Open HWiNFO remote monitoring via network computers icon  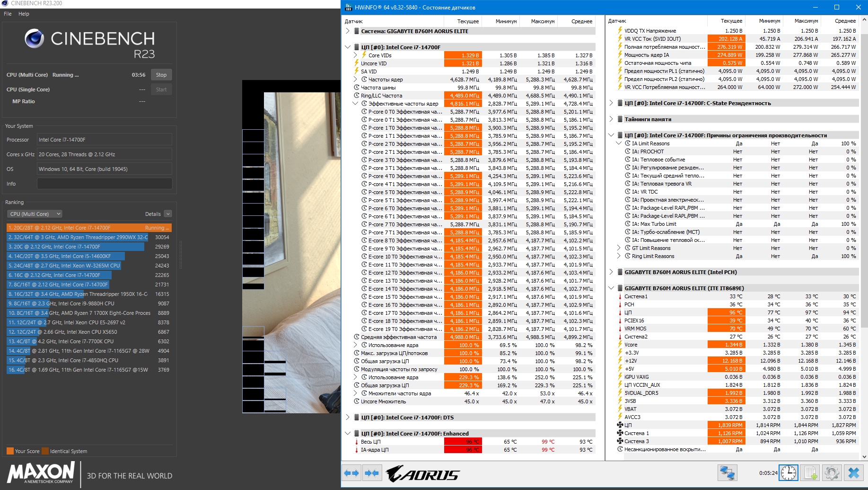727,472
